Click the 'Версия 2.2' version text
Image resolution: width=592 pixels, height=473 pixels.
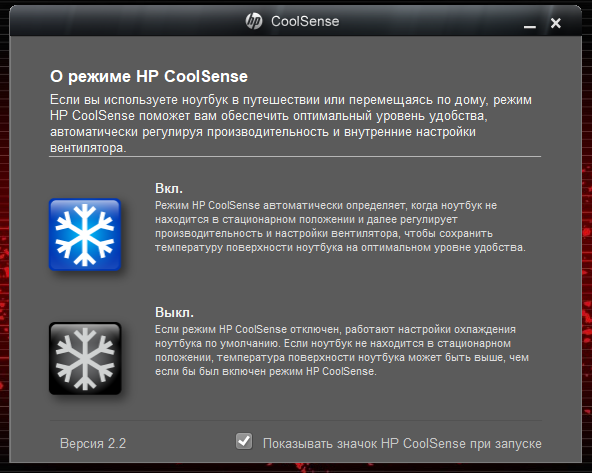[x=93, y=443]
